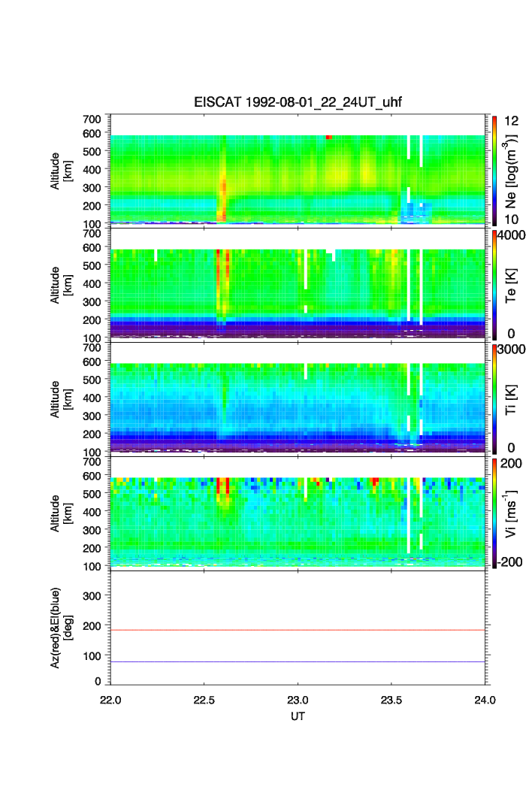Click the 300 tick on the Az/El axis
This screenshot has height=799, width=532.
[92, 596]
